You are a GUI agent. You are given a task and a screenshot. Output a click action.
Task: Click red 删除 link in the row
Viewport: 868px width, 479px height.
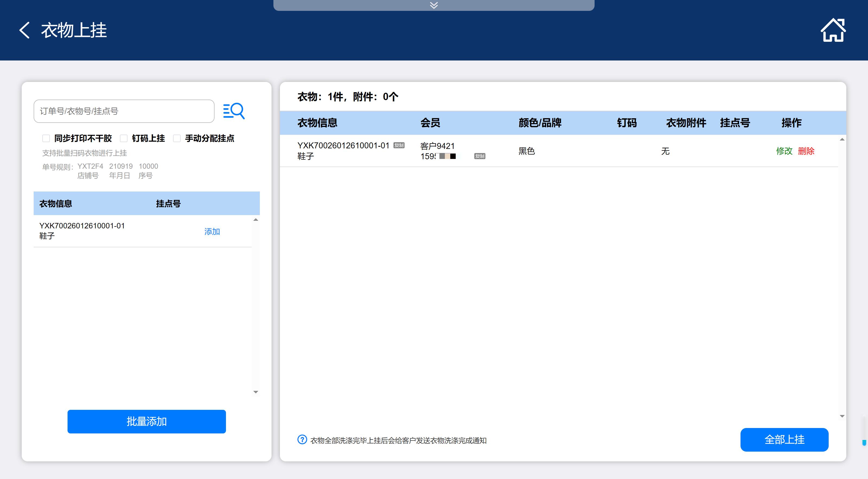[x=806, y=151]
